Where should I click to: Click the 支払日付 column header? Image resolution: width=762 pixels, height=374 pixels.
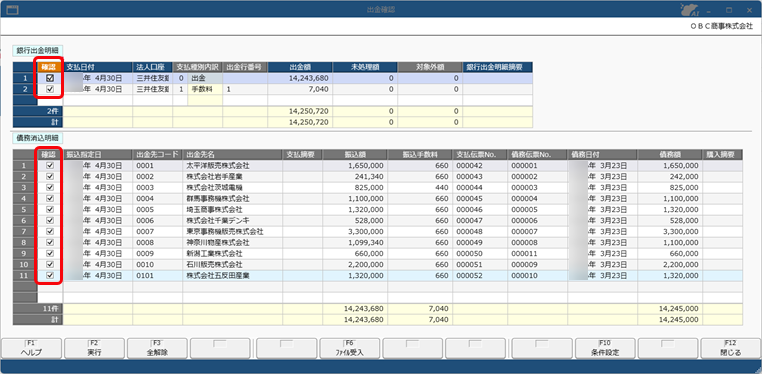[98, 67]
